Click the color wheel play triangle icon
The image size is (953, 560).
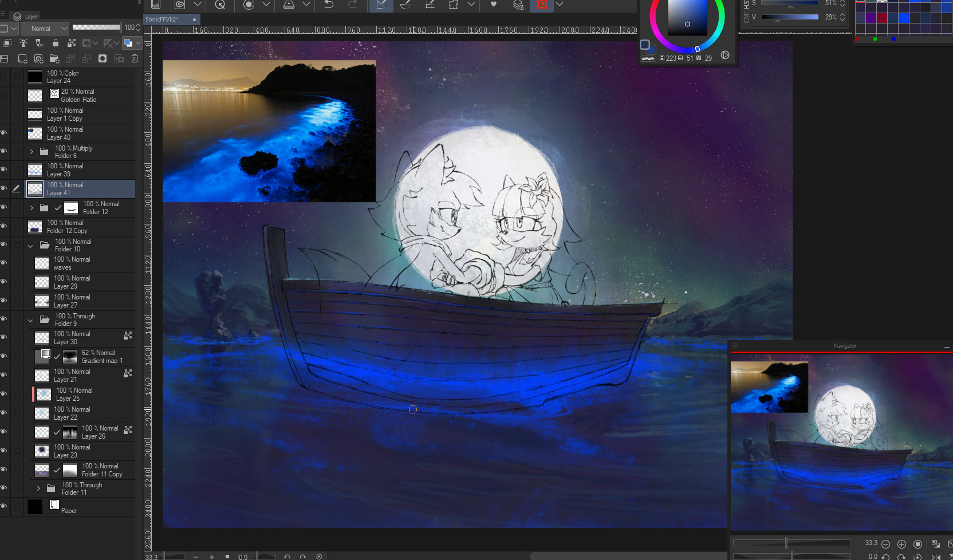click(x=725, y=55)
